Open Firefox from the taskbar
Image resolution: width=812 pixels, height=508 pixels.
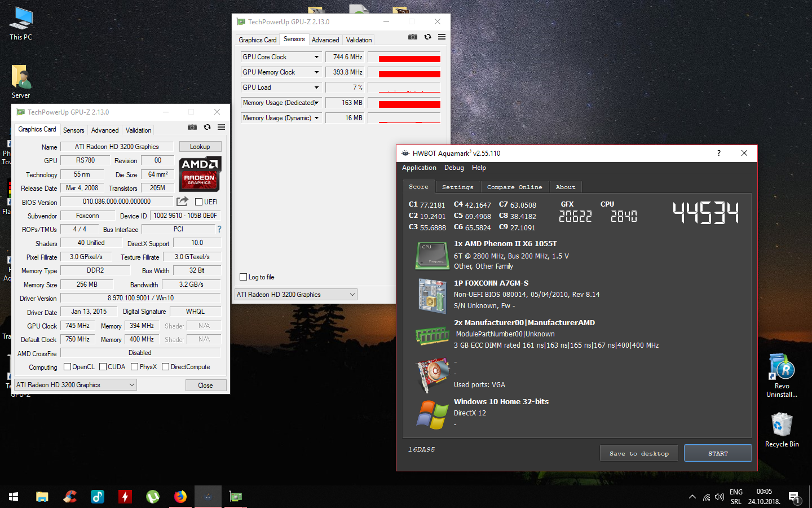tap(180, 497)
